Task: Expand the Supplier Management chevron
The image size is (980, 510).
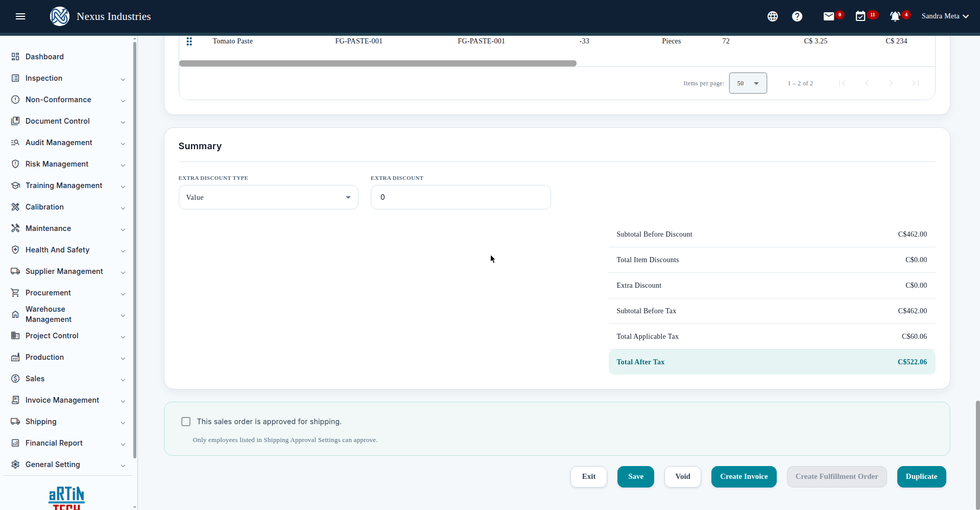Action: [123, 272]
